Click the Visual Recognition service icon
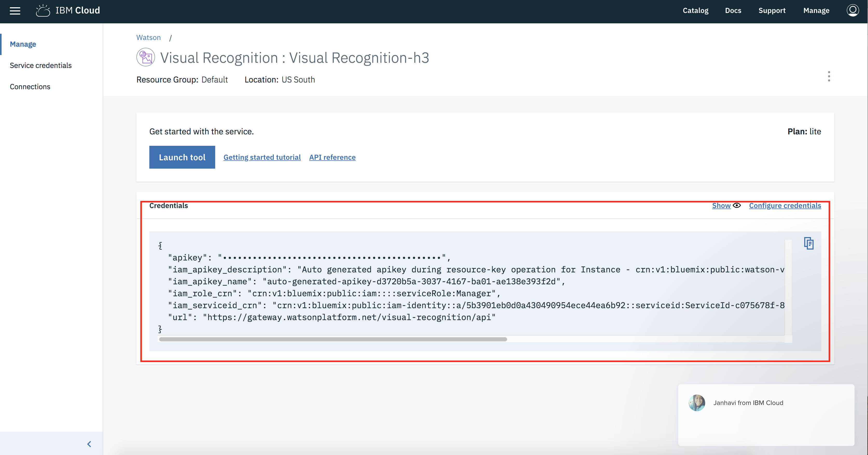The image size is (868, 455). point(145,57)
